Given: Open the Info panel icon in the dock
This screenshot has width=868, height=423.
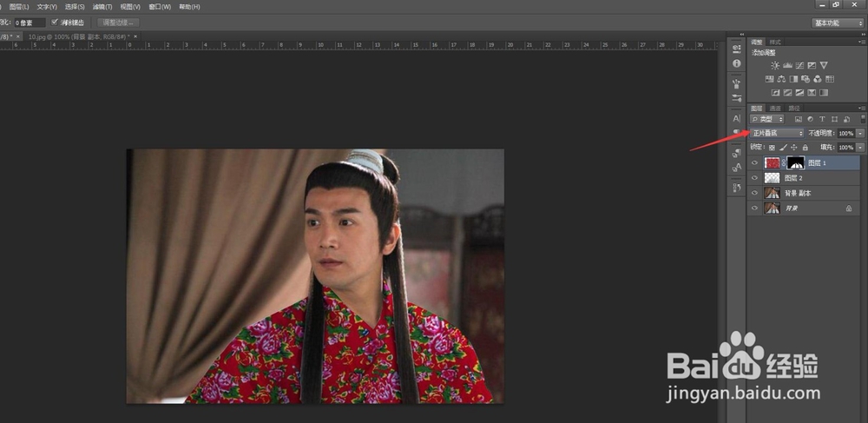Looking at the screenshot, I should 737,63.
